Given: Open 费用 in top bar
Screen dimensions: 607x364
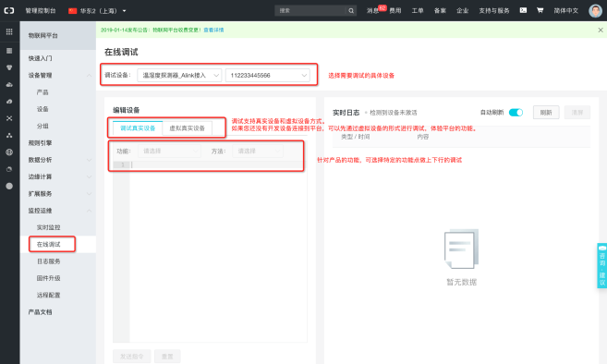Looking at the screenshot, I should click(395, 11).
